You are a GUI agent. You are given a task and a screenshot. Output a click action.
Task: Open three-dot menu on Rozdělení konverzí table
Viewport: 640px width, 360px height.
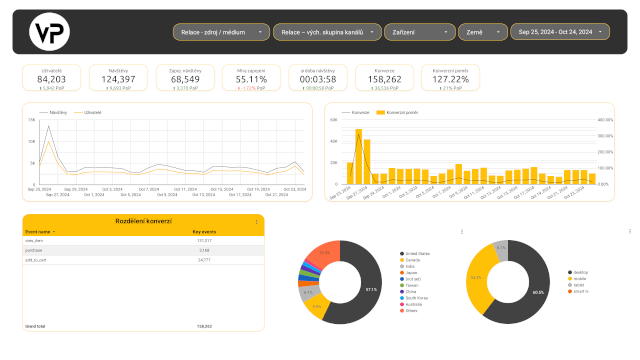pos(256,222)
